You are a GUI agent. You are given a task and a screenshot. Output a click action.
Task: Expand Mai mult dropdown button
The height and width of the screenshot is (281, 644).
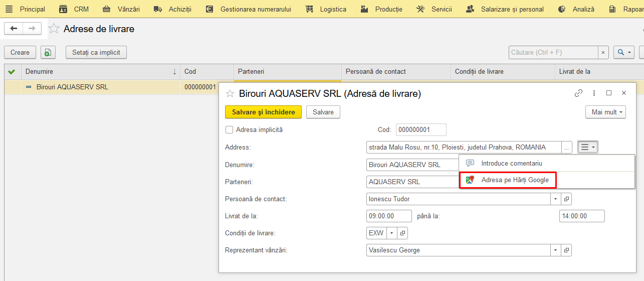point(605,112)
